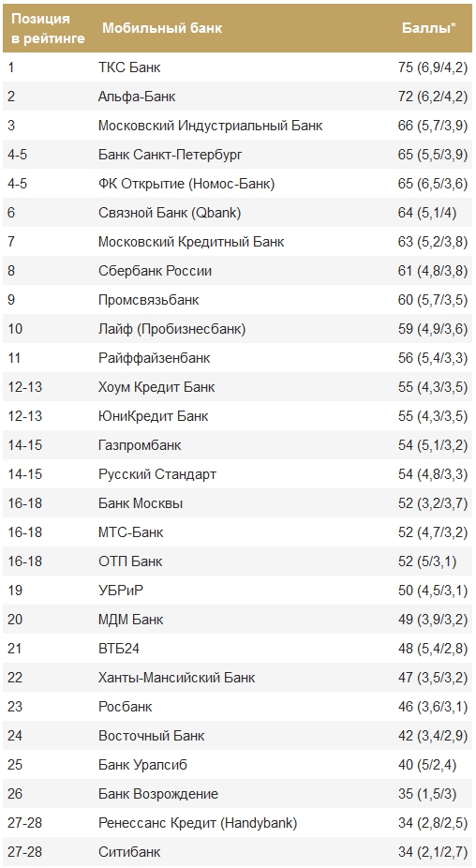Viewport: 476px width, 868px height.
Task: Click the Ситибанк bank name
Action: click(x=129, y=852)
